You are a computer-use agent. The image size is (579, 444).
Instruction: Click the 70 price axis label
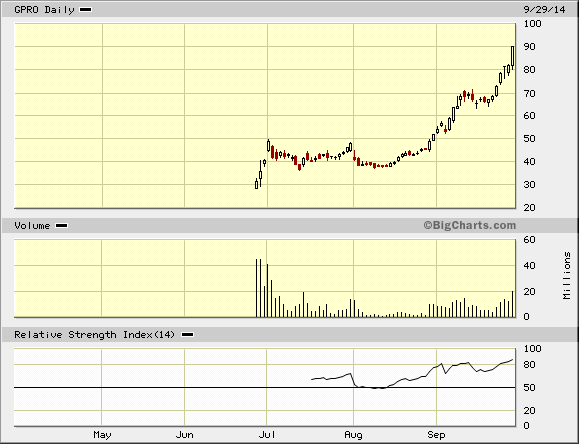click(530, 93)
